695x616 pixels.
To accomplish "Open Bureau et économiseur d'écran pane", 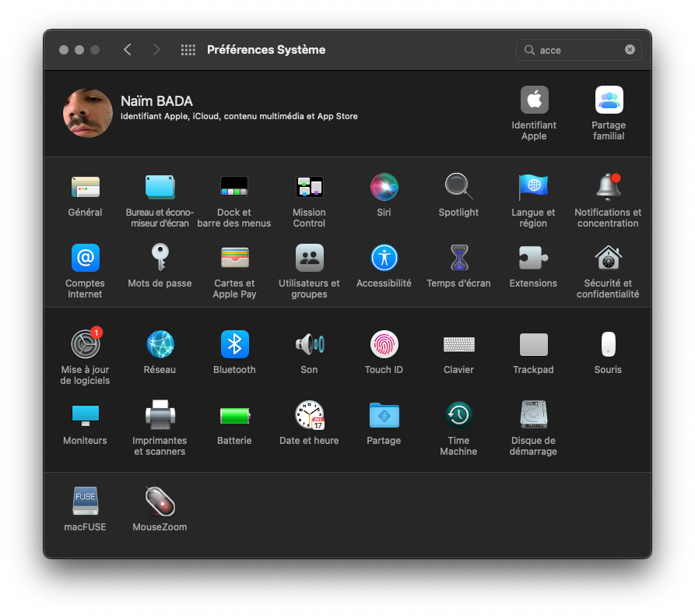I will (x=160, y=187).
